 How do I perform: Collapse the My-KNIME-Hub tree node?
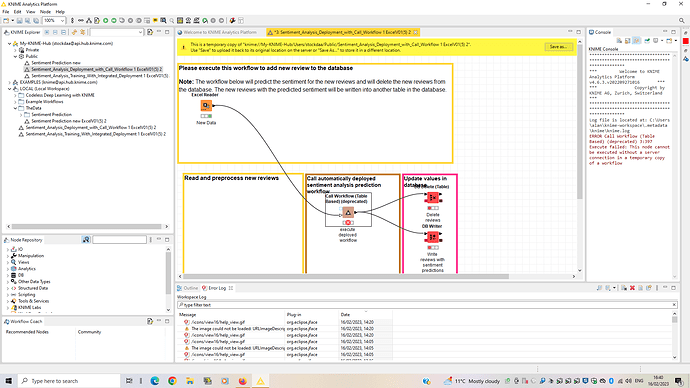pos(9,44)
